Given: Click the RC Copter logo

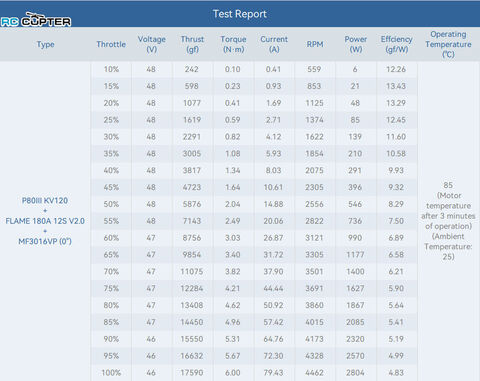Looking at the screenshot, I should [x=36, y=19].
